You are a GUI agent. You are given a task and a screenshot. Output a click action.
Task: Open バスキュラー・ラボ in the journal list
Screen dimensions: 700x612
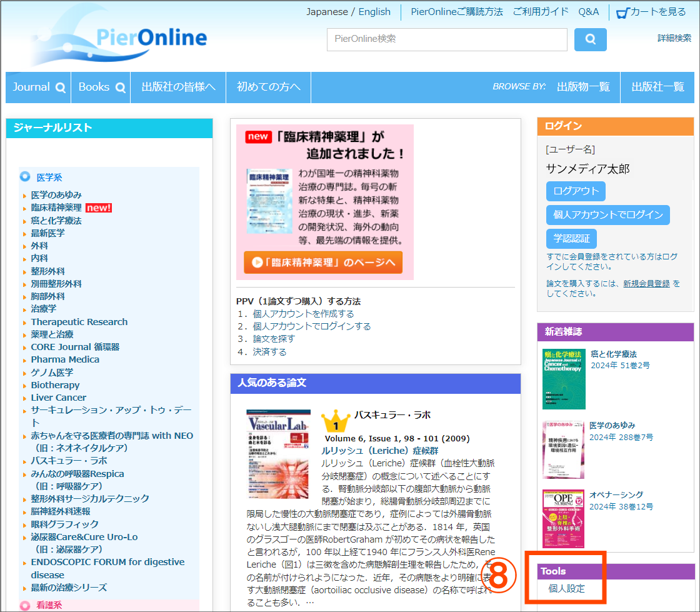click(69, 461)
